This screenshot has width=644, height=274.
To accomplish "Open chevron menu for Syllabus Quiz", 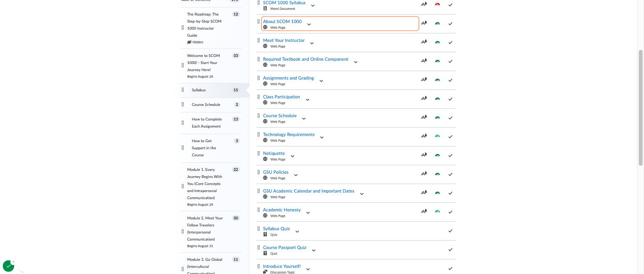I will [x=297, y=232].
